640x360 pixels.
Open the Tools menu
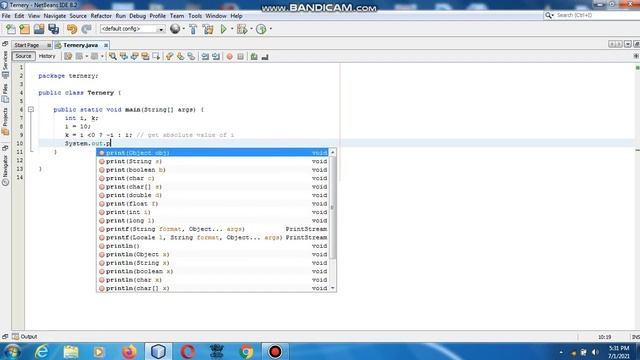(195, 16)
